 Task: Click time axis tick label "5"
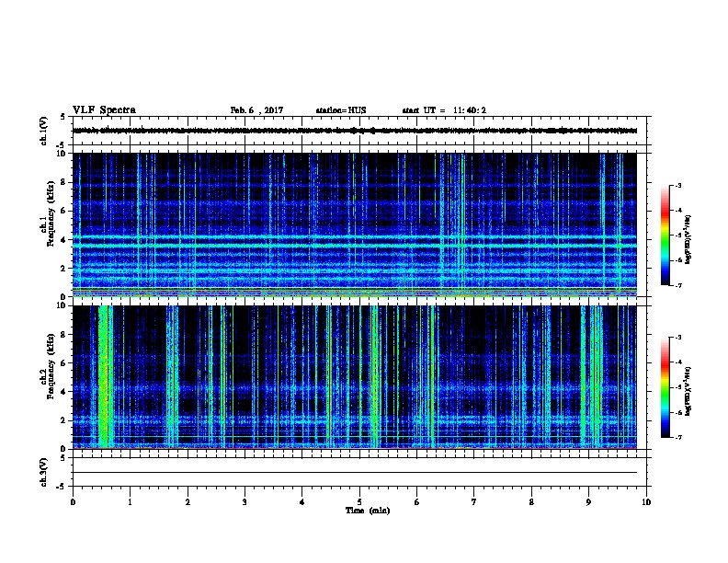click(x=359, y=501)
